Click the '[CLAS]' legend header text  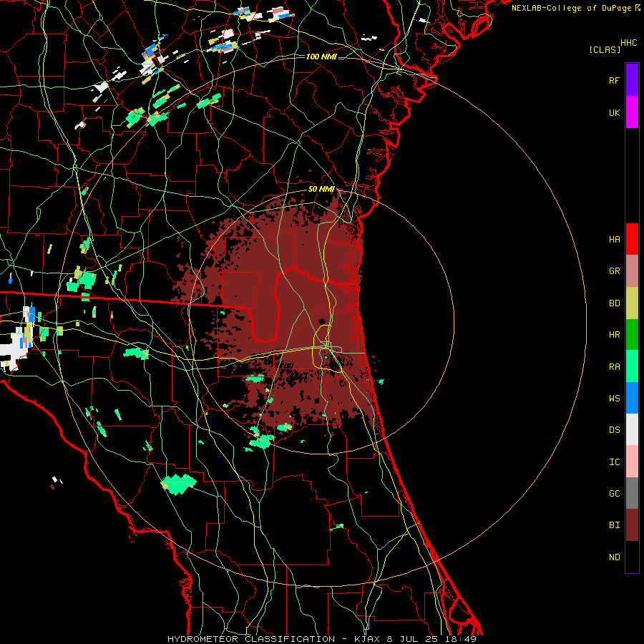click(605, 50)
